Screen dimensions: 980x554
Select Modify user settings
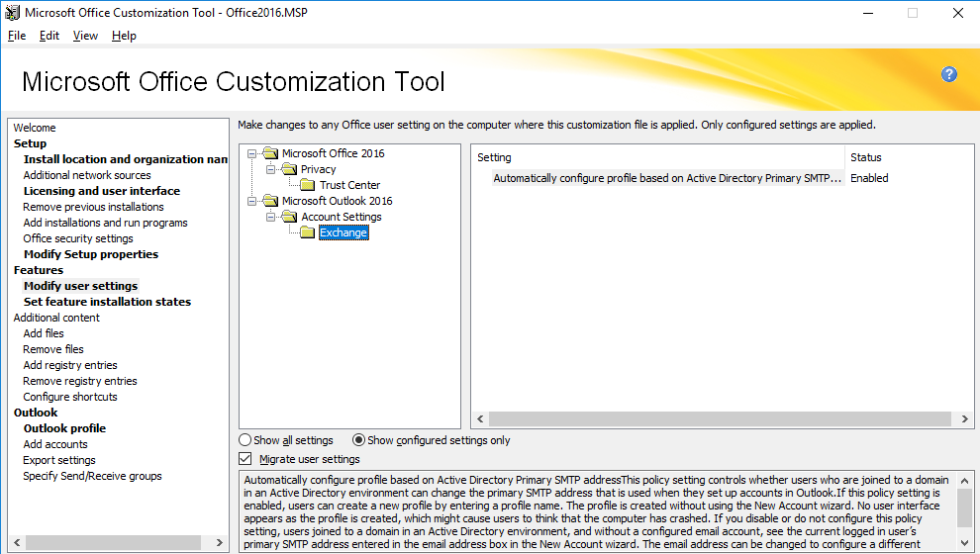tap(80, 286)
